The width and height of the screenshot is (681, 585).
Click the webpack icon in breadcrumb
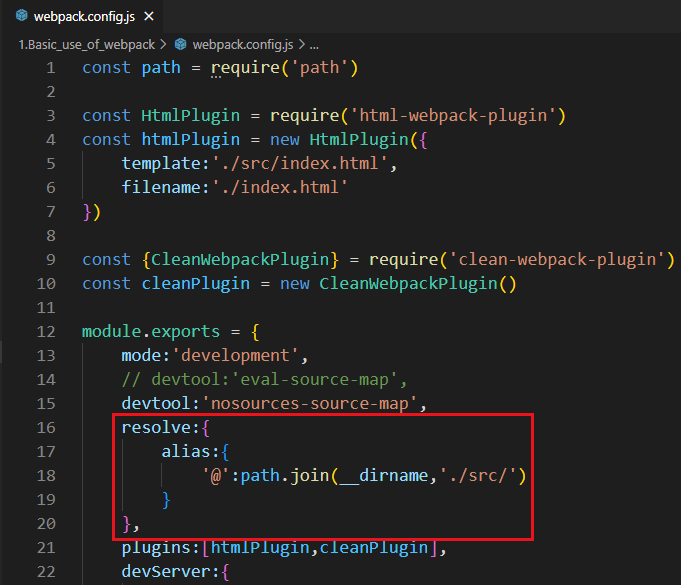pyautogui.click(x=181, y=44)
